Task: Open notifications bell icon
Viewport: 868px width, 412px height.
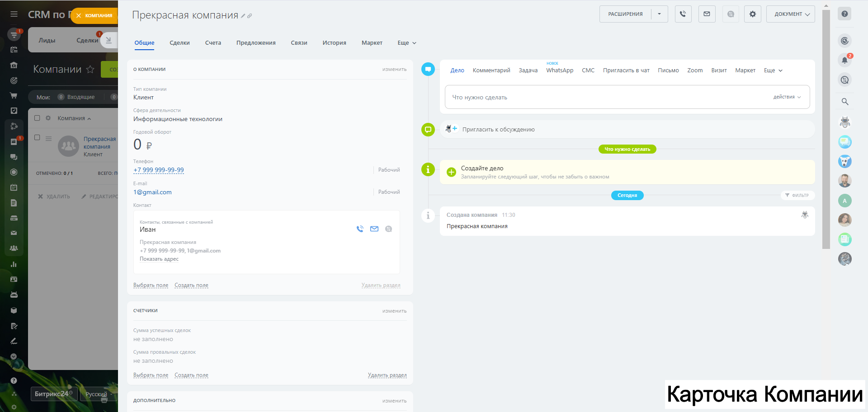Action: (x=844, y=61)
